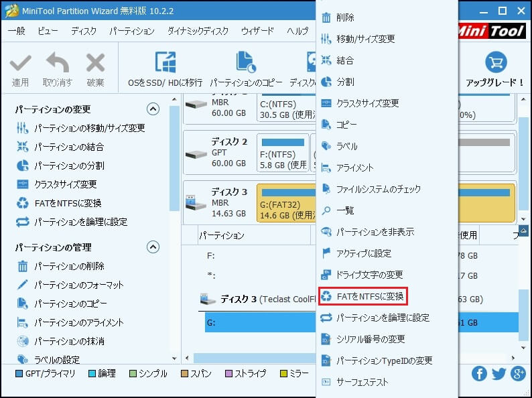Click left arrow of horizontal list scrollbar

coord(187,358)
